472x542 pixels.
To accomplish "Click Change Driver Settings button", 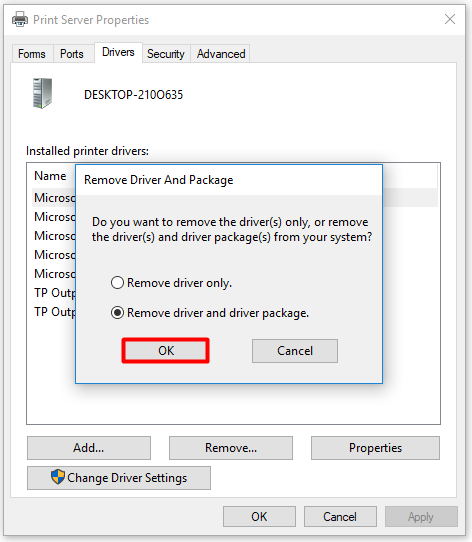I will click(119, 478).
